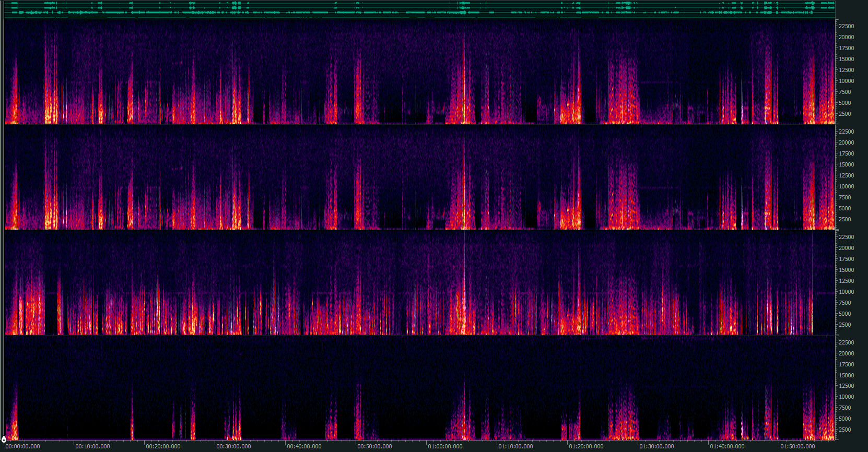Click the 2500 frequency label of top channel
Image resolution: width=868 pixels, height=452 pixels.
coord(844,114)
